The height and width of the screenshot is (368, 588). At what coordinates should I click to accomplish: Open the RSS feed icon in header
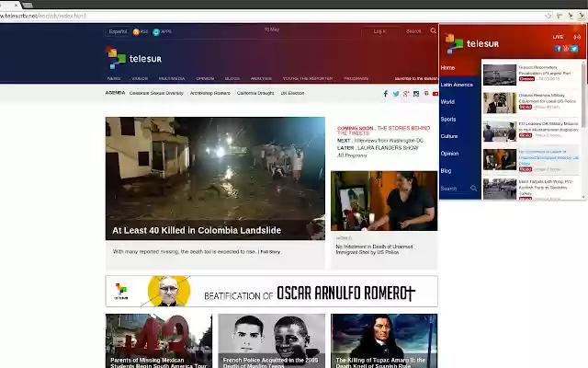click(136, 32)
